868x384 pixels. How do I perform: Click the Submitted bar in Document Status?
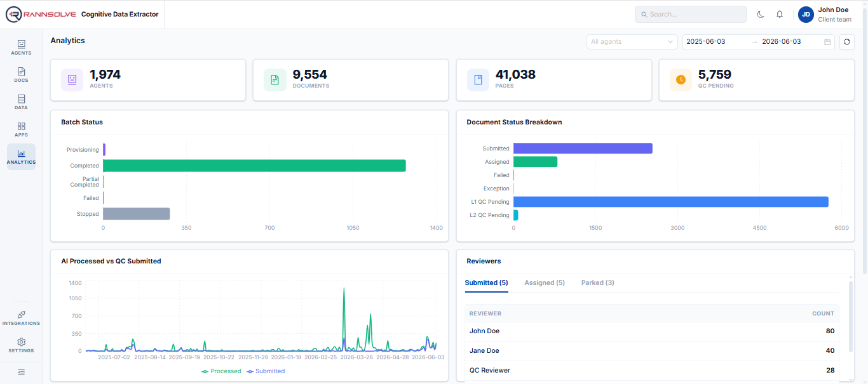(x=583, y=149)
